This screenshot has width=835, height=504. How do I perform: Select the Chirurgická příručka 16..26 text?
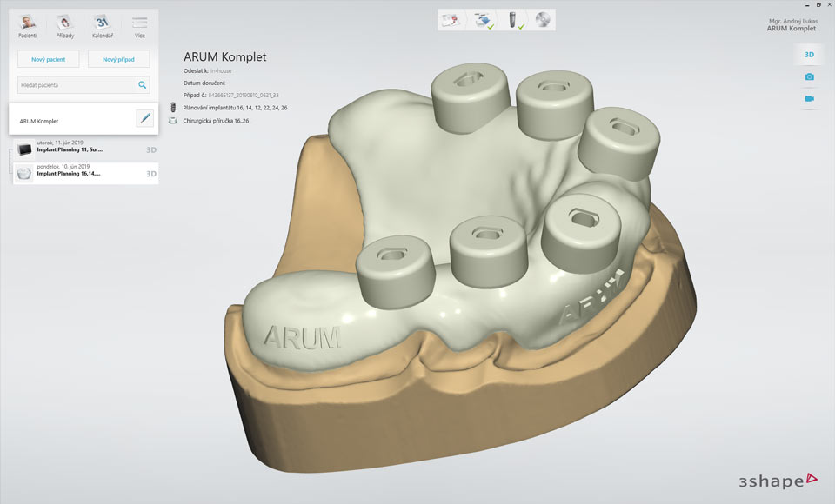(216, 121)
